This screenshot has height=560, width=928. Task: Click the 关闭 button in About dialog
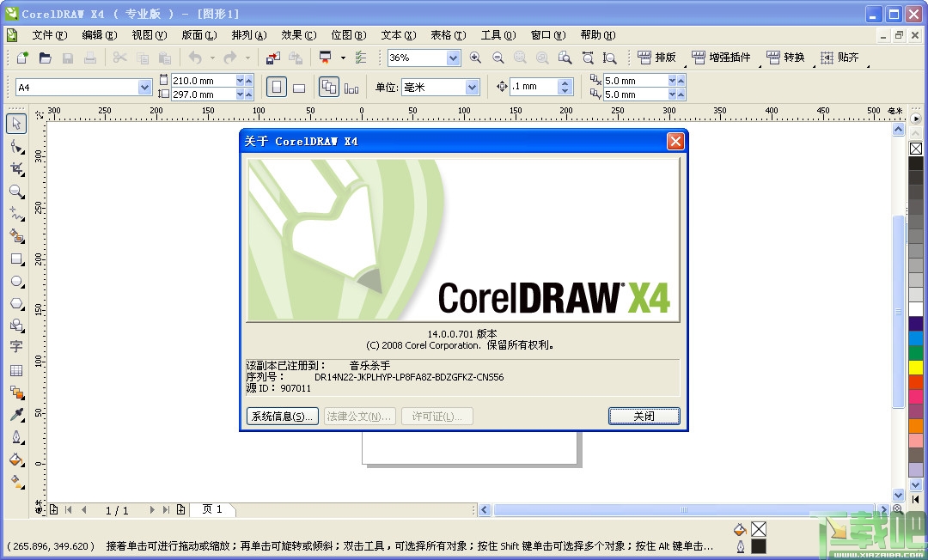tap(644, 417)
